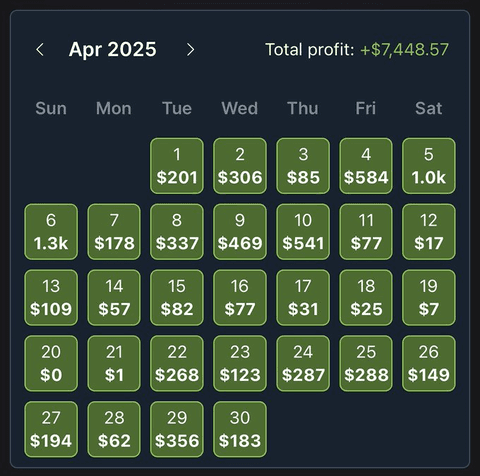This screenshot has height=476, width=480.
Task: Open April 27 day with $194
Action: (x=51, y=429)
